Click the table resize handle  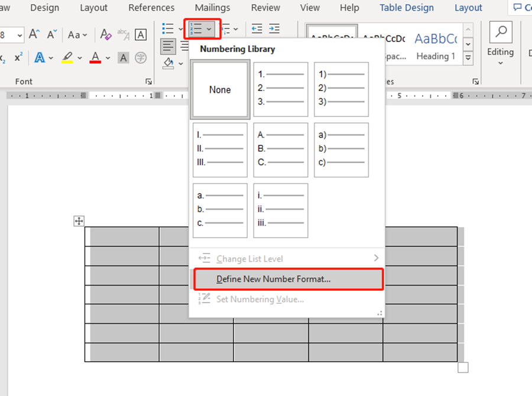463,368
